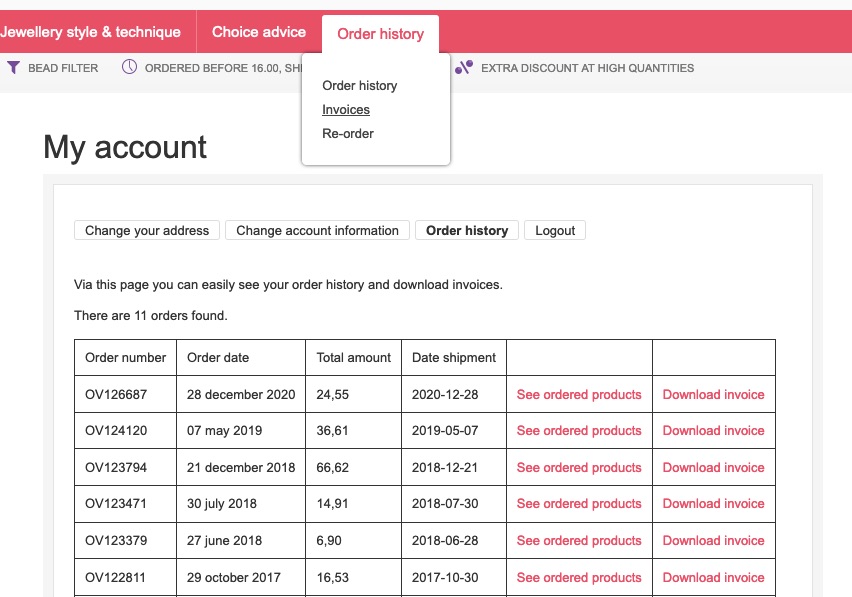The width and height of the screenshot is (852, 597).
Task: Click the extra discount icon
Action: click(x=464, y=68)
